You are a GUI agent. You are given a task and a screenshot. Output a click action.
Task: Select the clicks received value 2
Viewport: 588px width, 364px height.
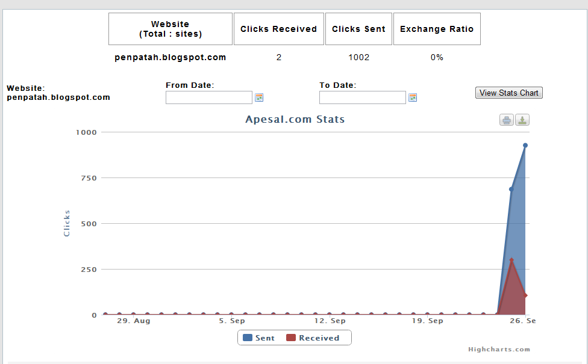pos(278,57)
